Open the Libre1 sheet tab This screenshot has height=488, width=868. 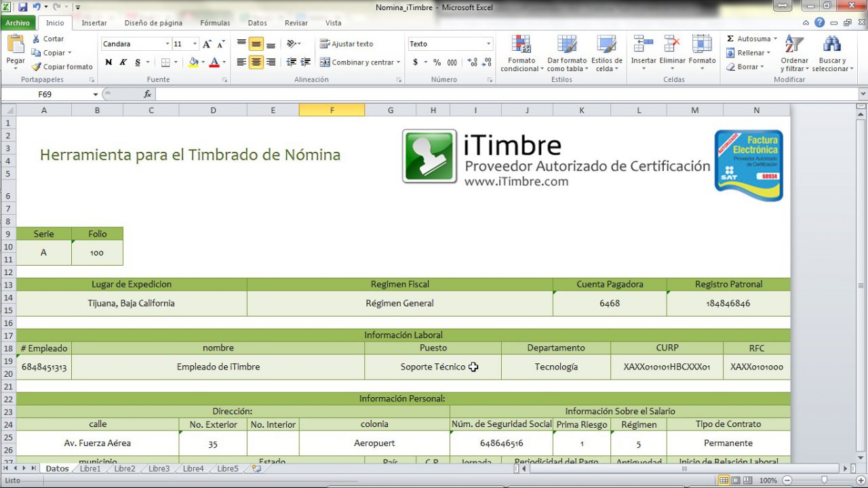tap(90, 468)
